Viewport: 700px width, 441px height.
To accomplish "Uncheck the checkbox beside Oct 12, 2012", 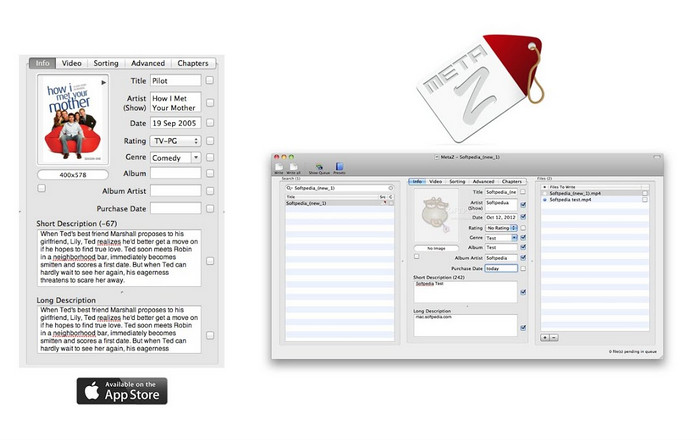I will pos(523,217).
